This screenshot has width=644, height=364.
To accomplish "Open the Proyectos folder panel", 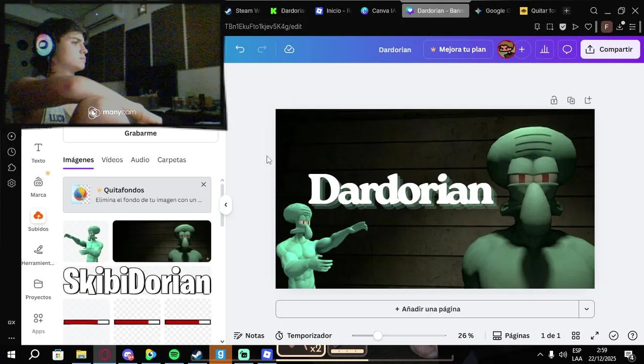I will point(38,289).
